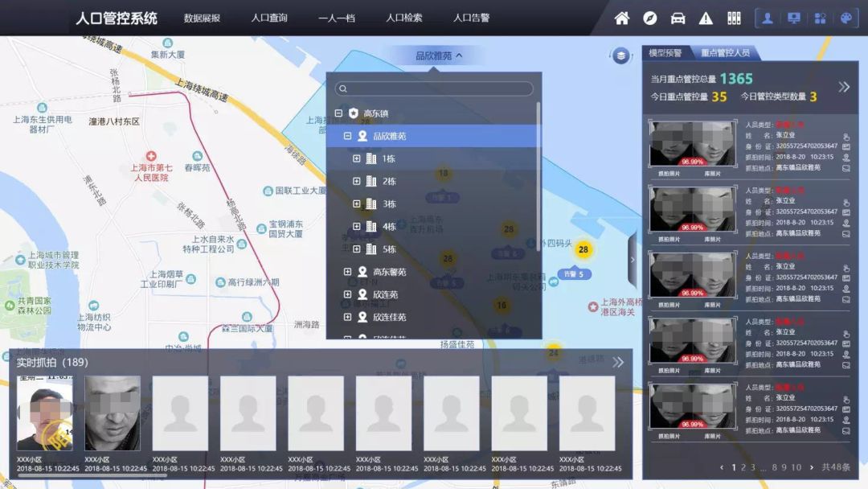Expand the 2栋 building node
The height and width of the screenshot is (489, 868).
pos(357,181)
